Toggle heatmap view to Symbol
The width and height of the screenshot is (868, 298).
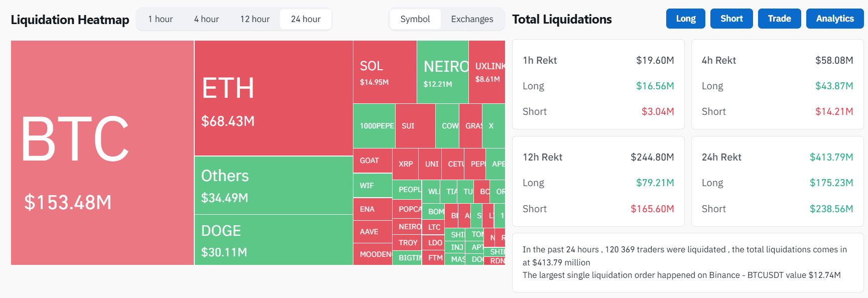[415, 19]
